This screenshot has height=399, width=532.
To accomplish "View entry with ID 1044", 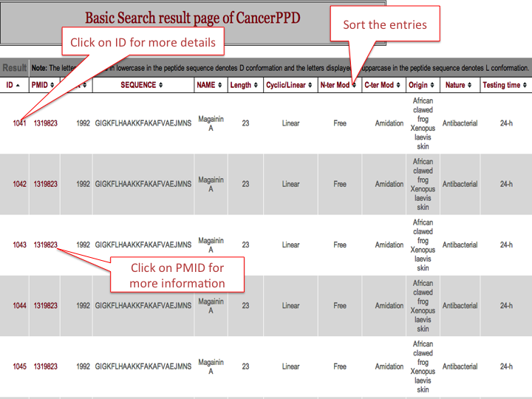I will pyautogui.click(x=19, y=306).
